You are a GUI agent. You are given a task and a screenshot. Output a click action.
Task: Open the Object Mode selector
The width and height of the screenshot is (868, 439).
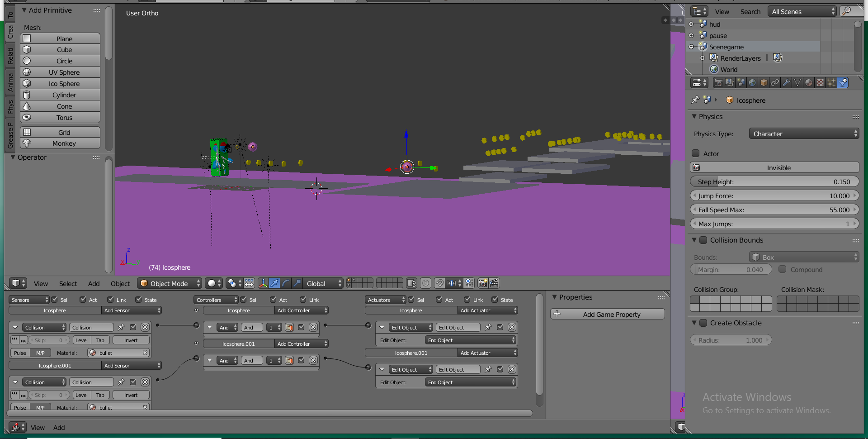click(170, 283)
